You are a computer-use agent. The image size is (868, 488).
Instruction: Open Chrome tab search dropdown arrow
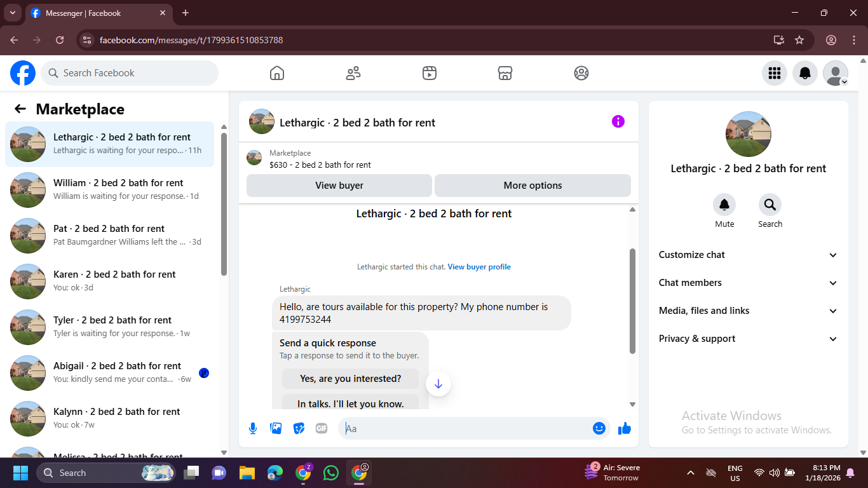[12, 13]
